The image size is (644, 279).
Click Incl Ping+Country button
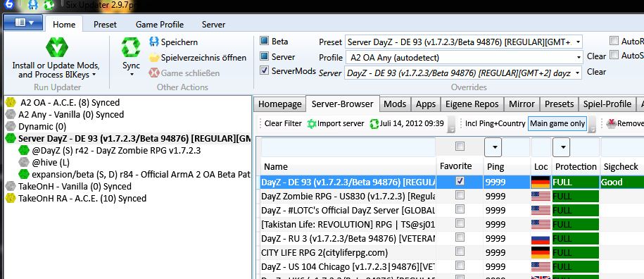pos(495,123)
